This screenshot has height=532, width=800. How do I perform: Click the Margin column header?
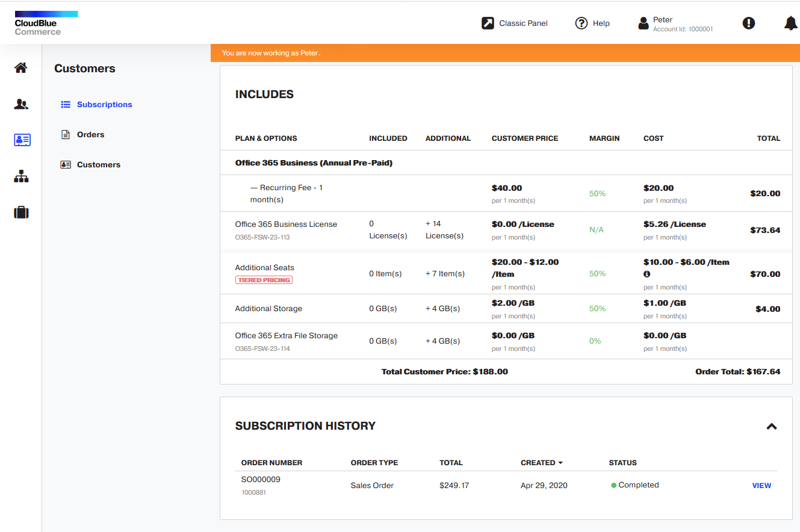click(x=604, y=138)
